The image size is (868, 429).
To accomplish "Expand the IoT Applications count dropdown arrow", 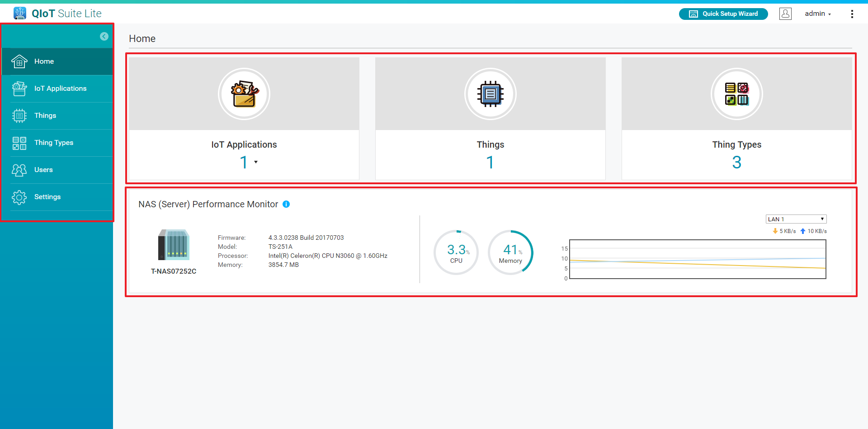I will [x=256, y=162].
